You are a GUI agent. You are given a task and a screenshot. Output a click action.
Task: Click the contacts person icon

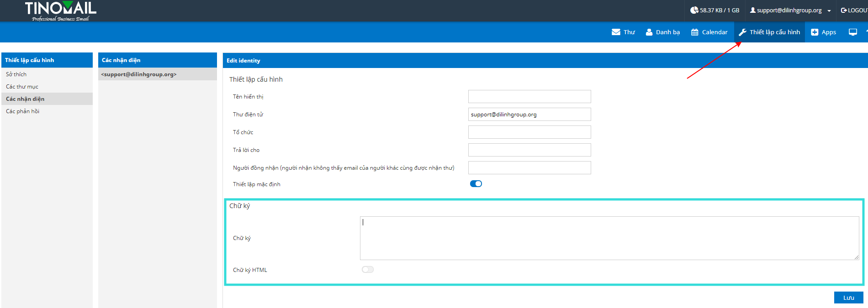tap(649, 32)
